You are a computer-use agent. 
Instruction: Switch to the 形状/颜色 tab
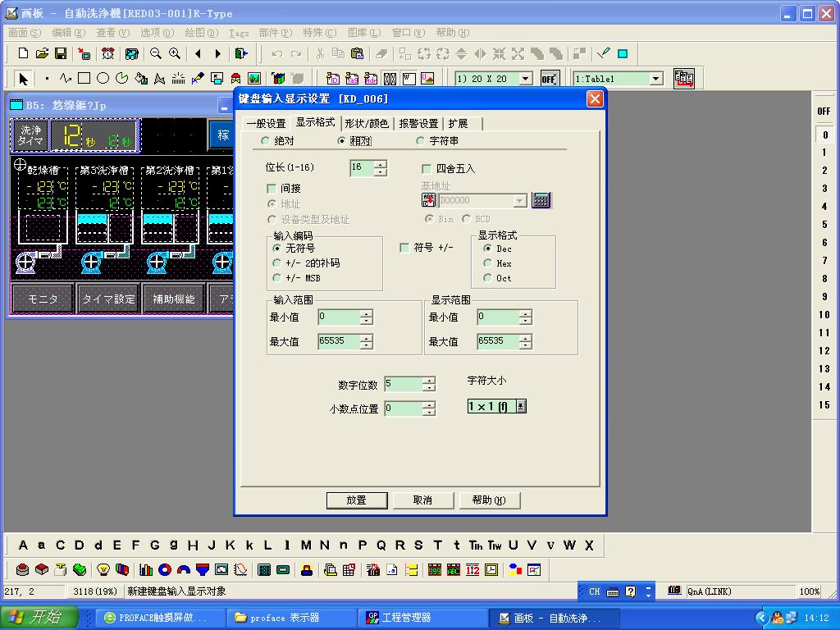click(366, 123)
